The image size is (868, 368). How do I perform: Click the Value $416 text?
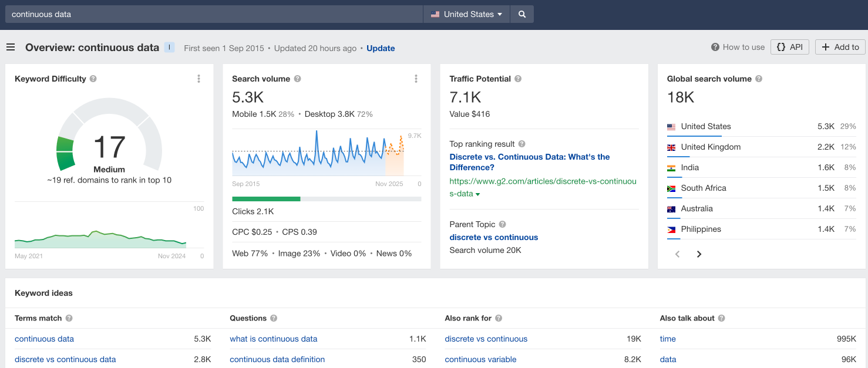[x=469, y=114]
